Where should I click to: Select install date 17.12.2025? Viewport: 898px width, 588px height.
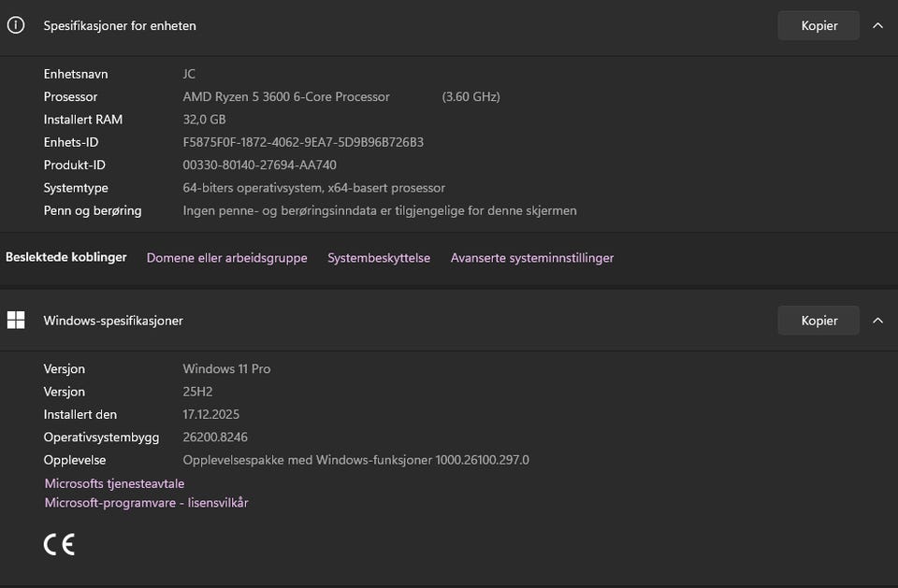211,414
